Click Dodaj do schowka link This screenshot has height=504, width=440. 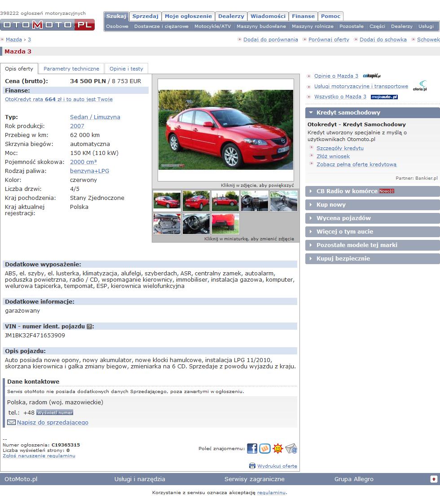[x=383, y=40]
